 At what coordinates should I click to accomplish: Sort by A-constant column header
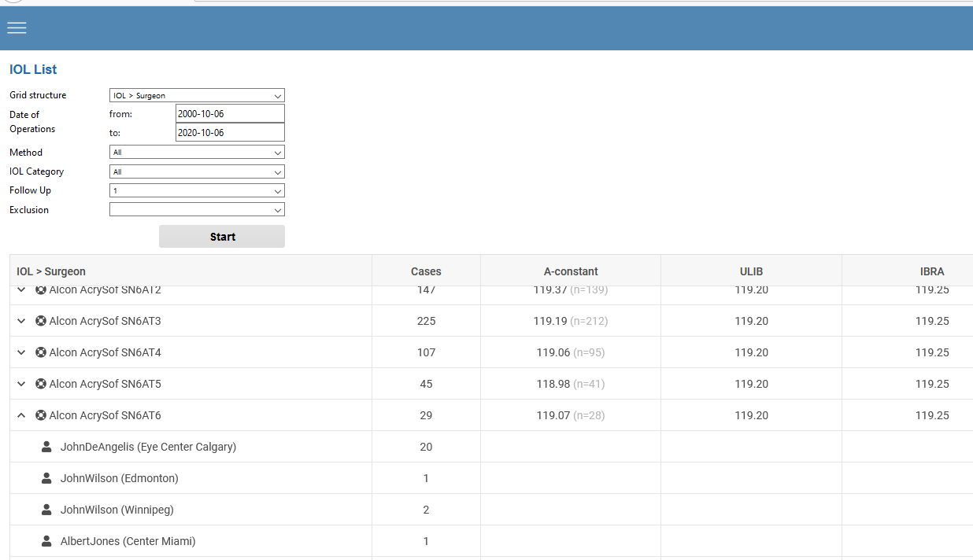(571, 271)
